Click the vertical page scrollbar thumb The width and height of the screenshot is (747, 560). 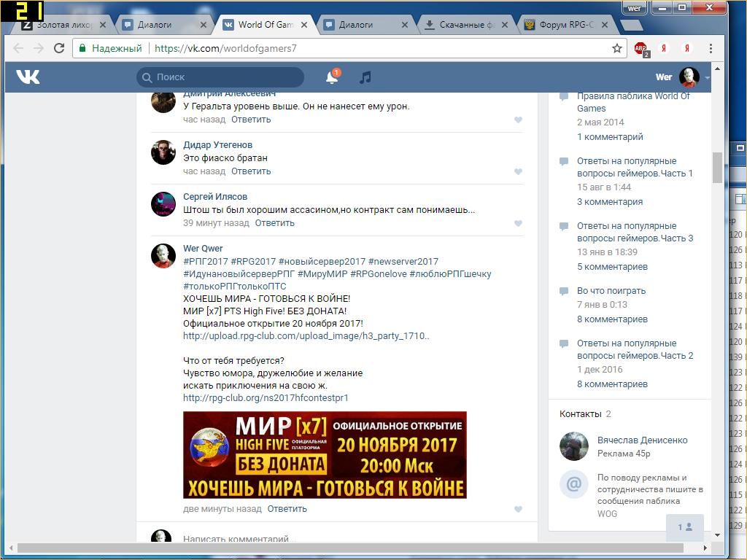pos(718,167)
